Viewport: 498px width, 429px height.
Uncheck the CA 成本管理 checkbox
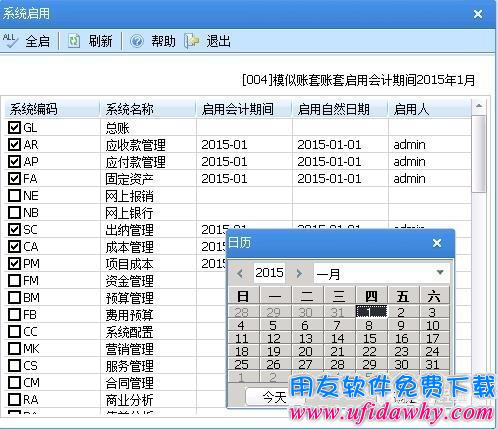14,246
